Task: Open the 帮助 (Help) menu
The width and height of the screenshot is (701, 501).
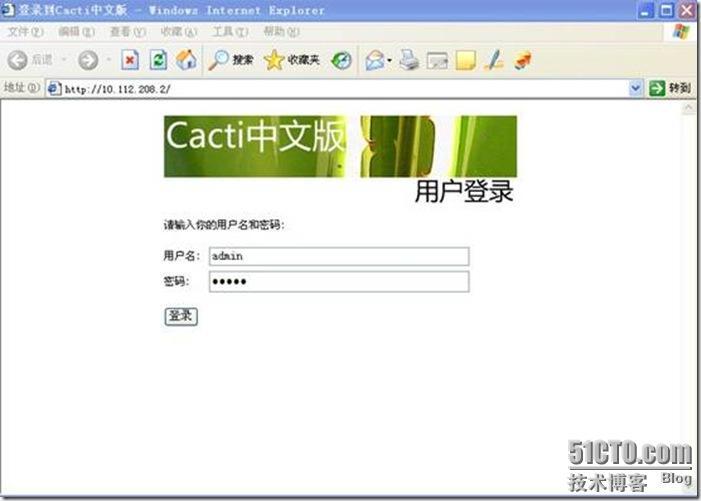Action: [x=281, y=32]
